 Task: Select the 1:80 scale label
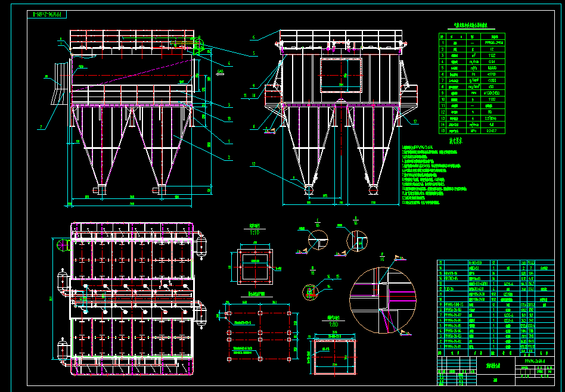pos(333,324)
